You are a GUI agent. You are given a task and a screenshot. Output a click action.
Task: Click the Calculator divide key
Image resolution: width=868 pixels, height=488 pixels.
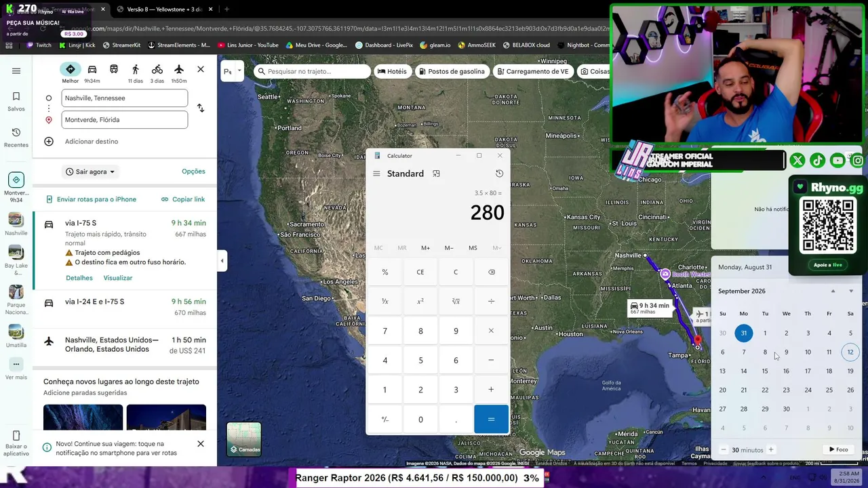pyautogui.click(x=491, y=301)
